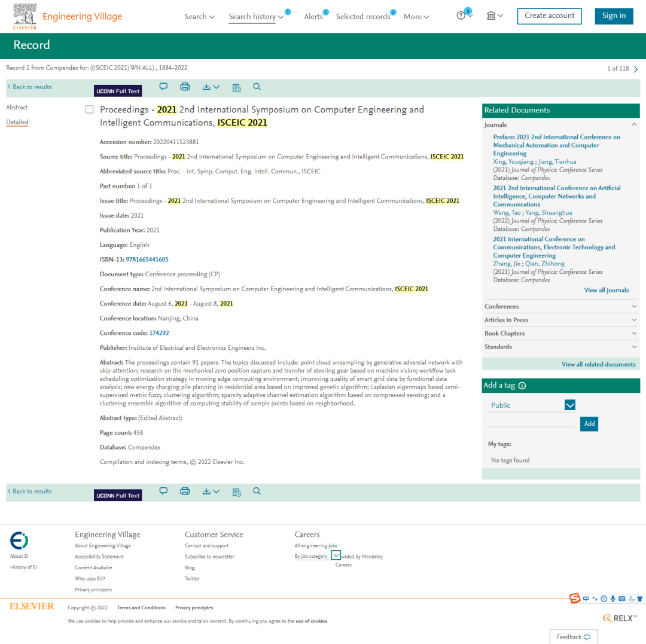Collapse the Journals section
Image resolution: width=646 pixels, height=644 pixels.
click(x=634, y=125)
